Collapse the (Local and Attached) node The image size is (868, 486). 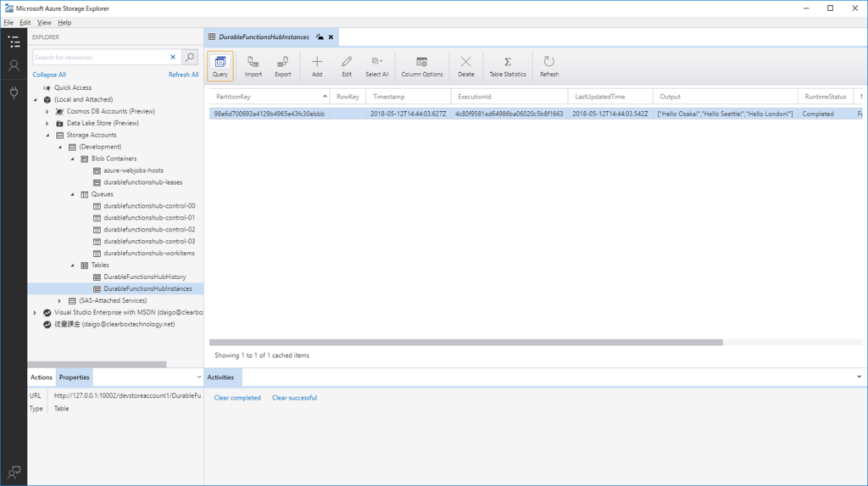point(36,100)
